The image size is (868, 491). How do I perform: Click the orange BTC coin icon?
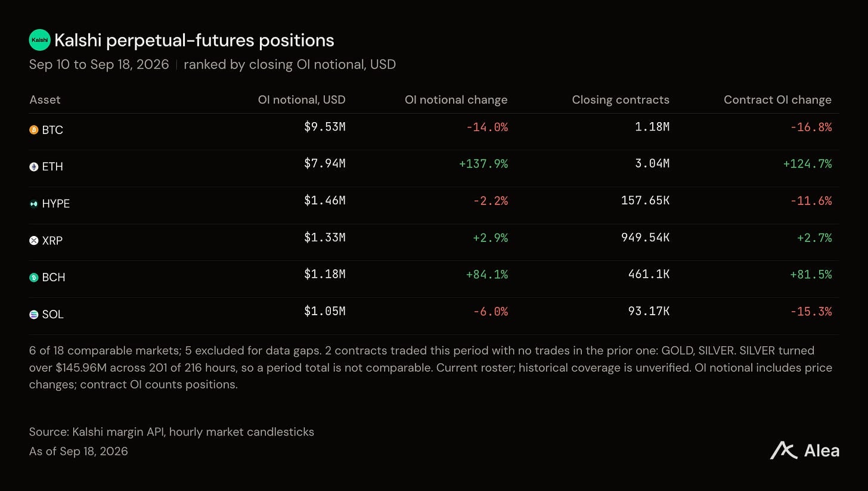[x=34, y=130]
